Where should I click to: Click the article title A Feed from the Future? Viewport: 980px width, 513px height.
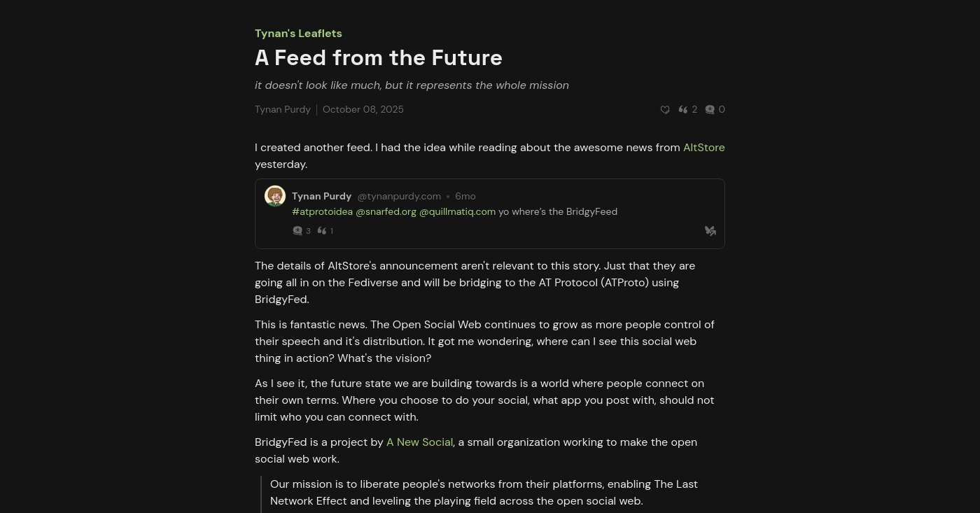pyautogui.click(x=378, y=58)
